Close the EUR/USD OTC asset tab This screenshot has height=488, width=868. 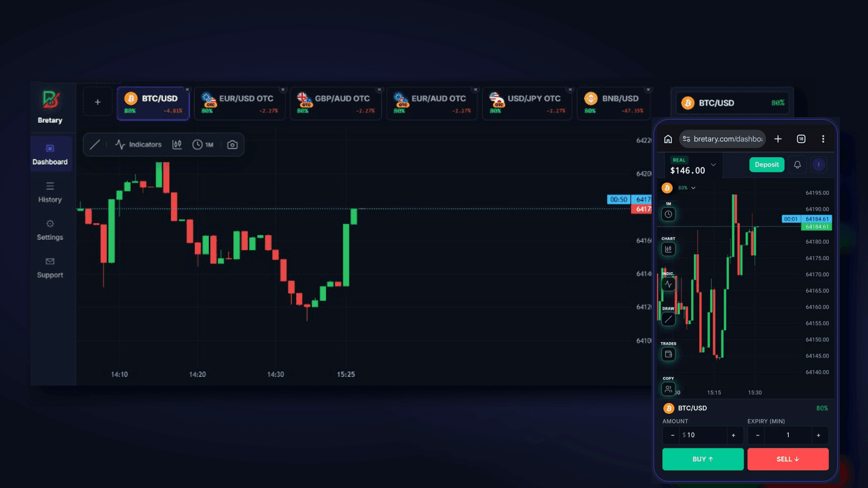coord(283,90)
